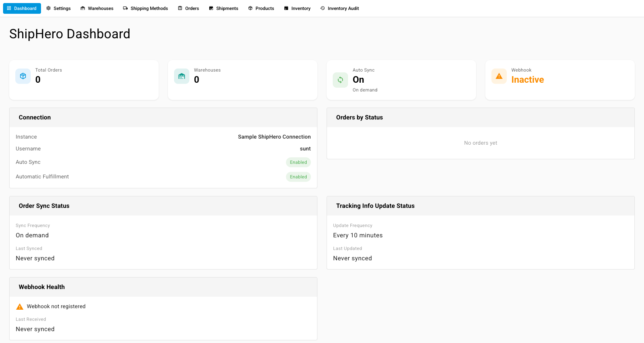The width and height of the screenshot is (644, 343).
Task: Click the No orders yet message
Action: click(481, 143)
